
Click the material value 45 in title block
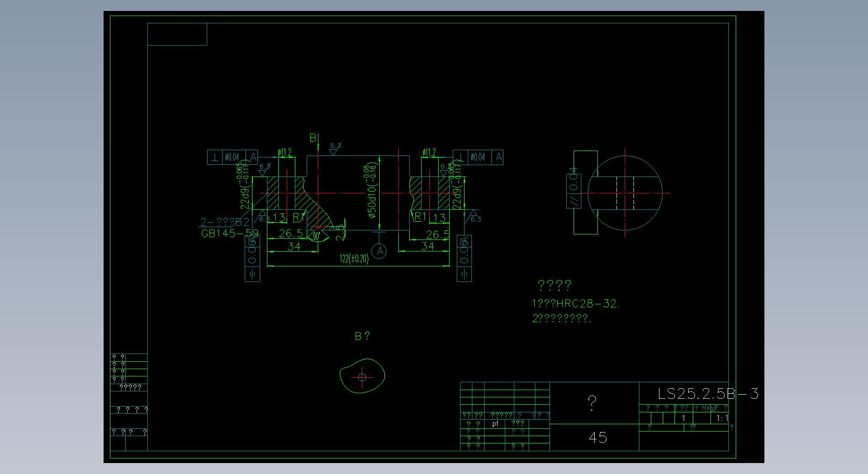[598, 438]
